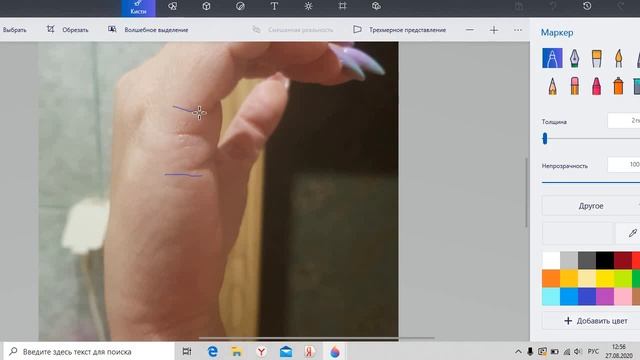Viewport: 640px width, 360px height.
Task: Select the Oil brush
Action: pos(596,58)
